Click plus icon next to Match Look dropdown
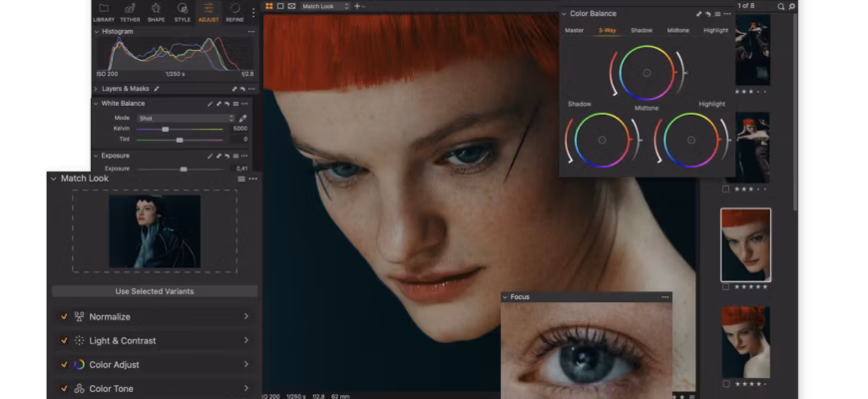 [357, 6]
